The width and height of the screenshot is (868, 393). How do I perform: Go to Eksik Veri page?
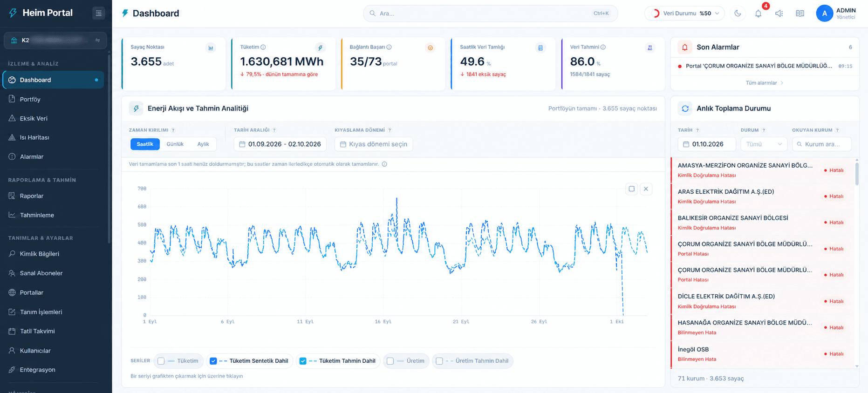tap(54, 118)
